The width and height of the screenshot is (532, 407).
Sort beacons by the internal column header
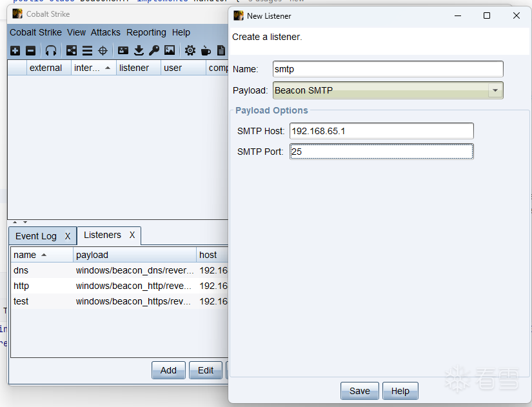pos(94,68)
